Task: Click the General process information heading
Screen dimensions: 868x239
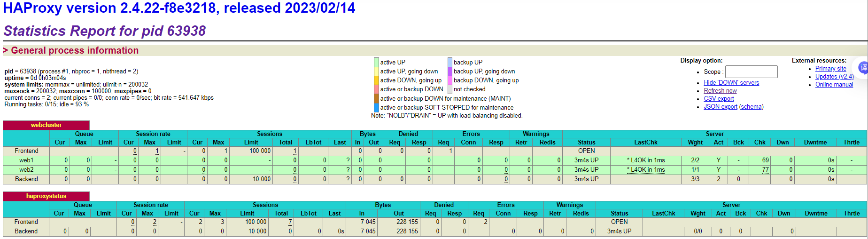Action: click(x=75, y=50)
